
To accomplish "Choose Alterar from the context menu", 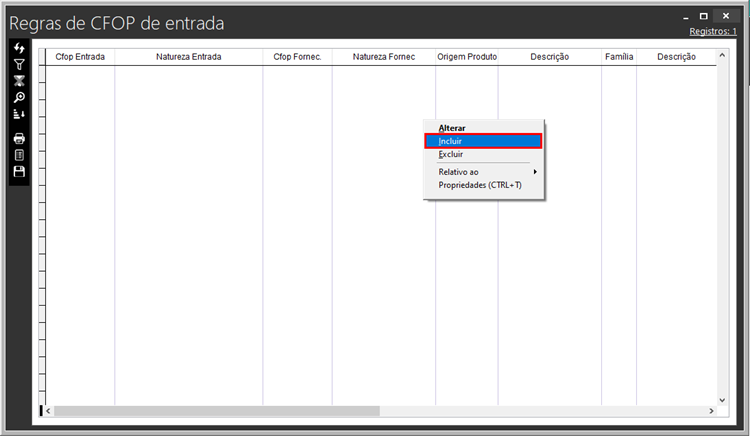I will pos(484,128).
